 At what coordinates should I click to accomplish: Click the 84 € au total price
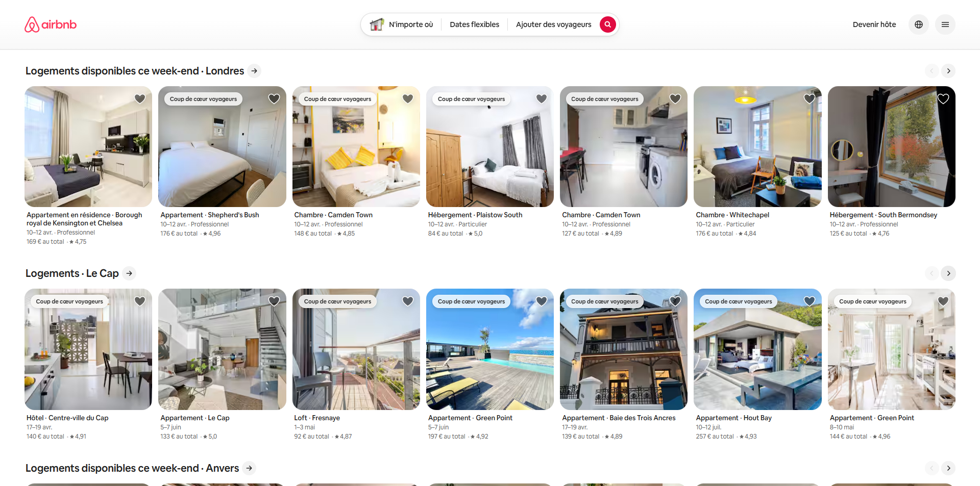446,234
